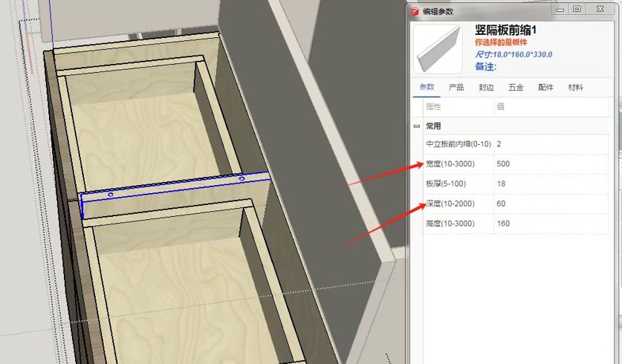Go to the 材料 tab

(575, 88)
